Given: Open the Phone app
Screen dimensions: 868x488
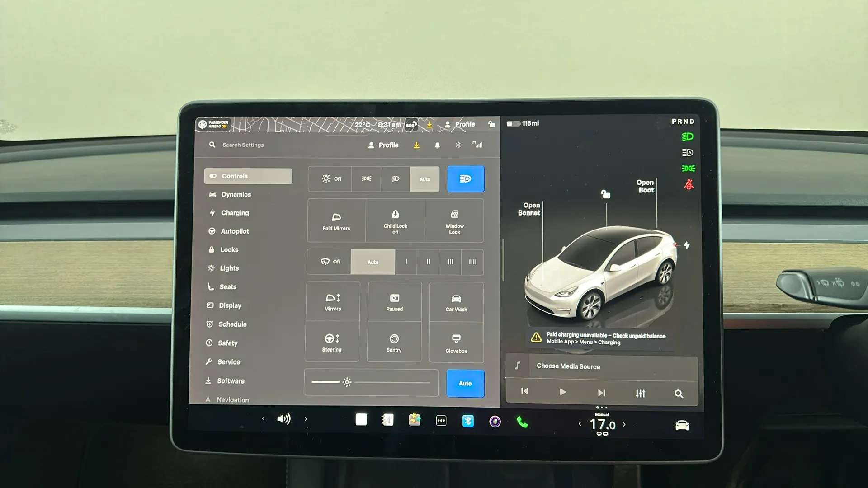Looking at the screenshot, I should pos(522,422).
